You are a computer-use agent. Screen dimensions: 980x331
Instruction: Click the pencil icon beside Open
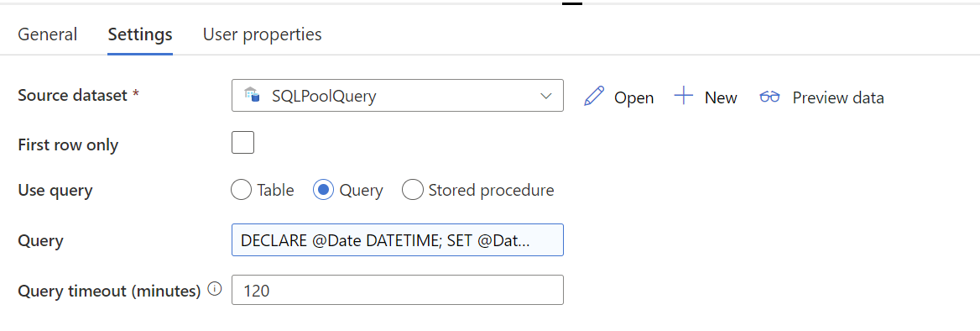point(594,97)
